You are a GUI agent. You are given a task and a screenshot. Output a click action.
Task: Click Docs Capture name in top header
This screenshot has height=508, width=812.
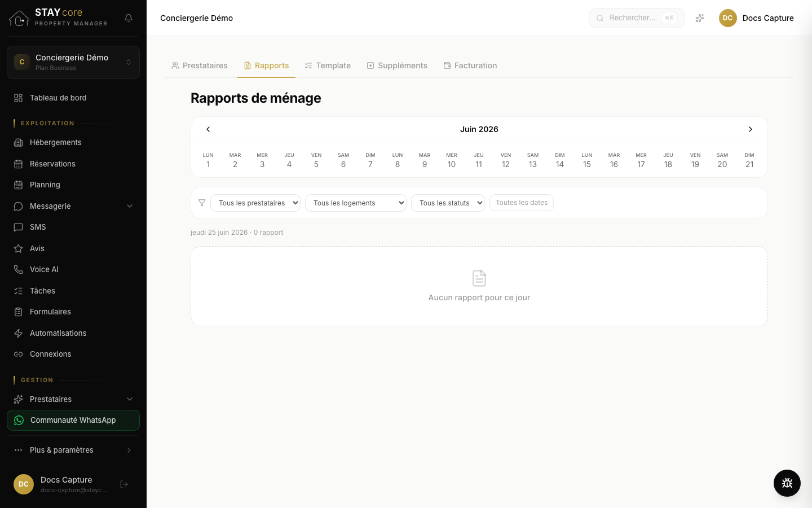(768, 18)
